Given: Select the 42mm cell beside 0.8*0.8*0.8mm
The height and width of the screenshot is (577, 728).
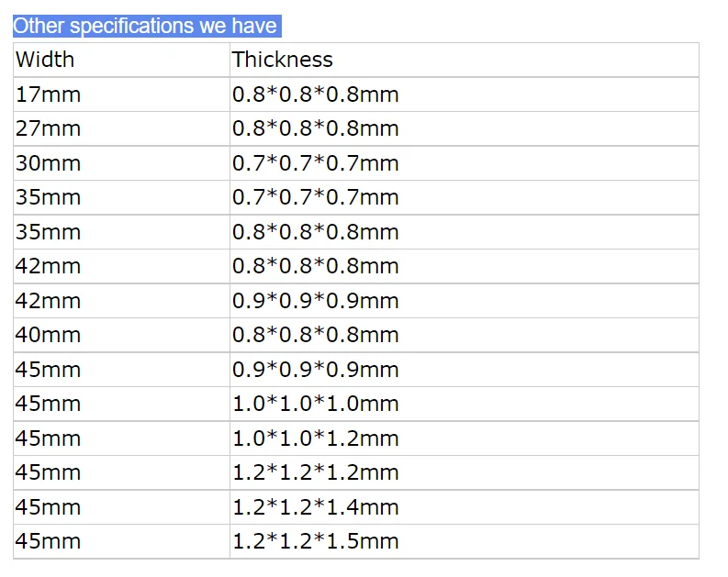Looking at the screenshot, I should pos(48,267).
